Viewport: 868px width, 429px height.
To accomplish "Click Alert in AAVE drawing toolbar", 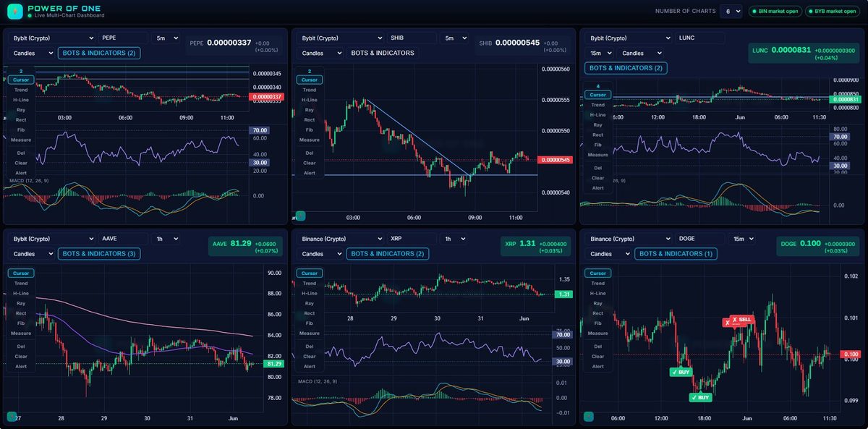I will pos(21,366).
